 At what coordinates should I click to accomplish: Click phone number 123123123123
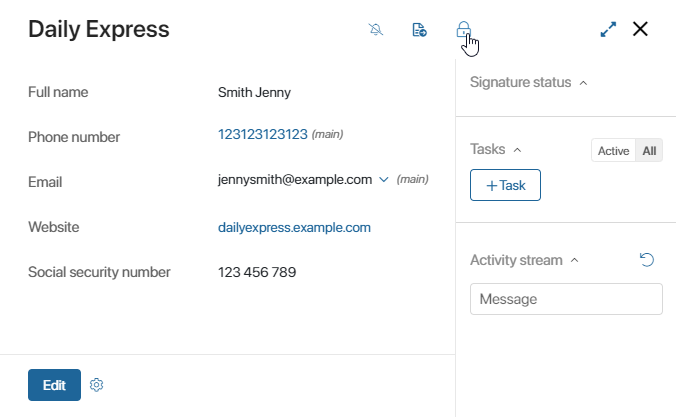pyautogui.click(x=263, y=134)
